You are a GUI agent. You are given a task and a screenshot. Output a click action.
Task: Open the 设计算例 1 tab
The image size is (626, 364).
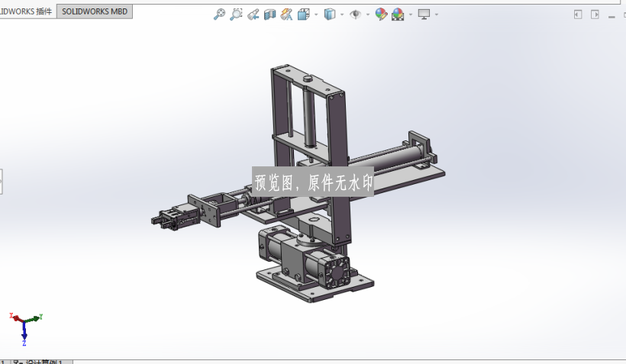(x=41, y=362)
